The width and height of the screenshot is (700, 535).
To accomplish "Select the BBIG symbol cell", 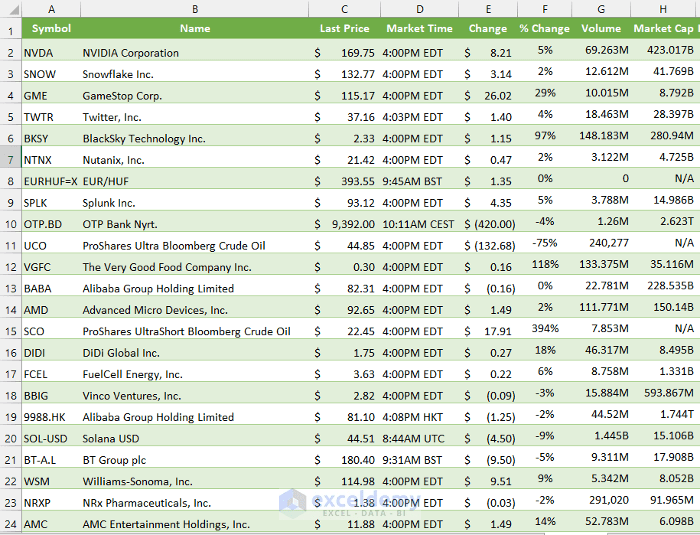I will point(51,393).
